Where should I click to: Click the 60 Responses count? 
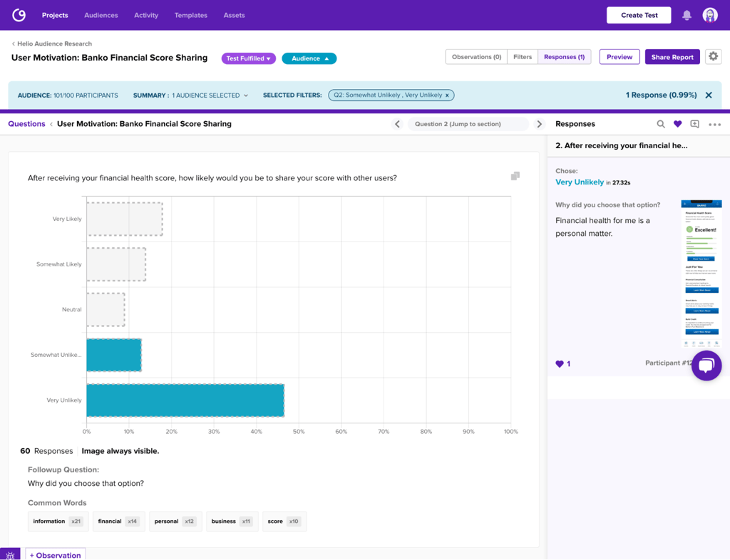tap(46, 451)
